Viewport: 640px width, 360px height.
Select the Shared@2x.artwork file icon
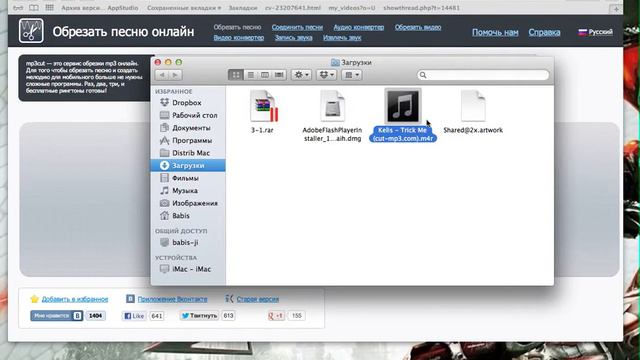click(473, 106)
